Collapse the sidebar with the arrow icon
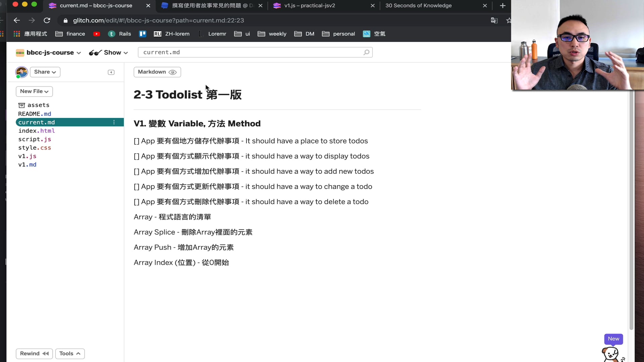 pyautogui.click(x=111, y=72)
